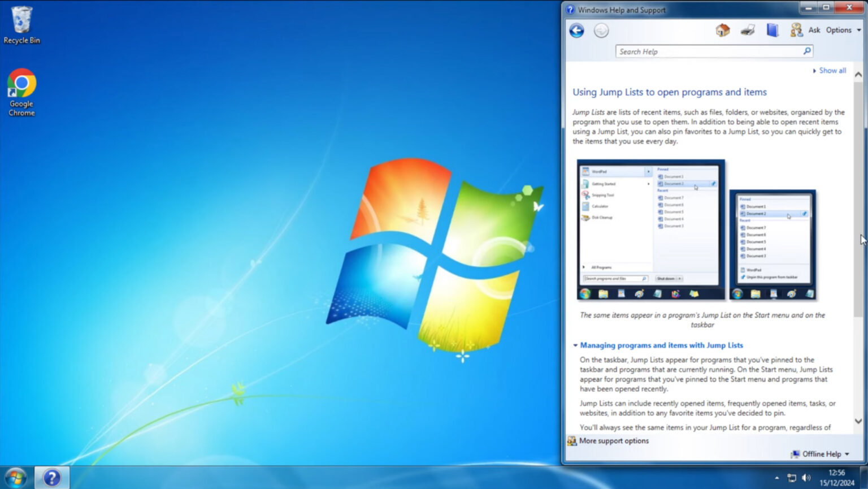Open the Options dropdown
This screenshot has width=868, height=489.
point(840,30)
